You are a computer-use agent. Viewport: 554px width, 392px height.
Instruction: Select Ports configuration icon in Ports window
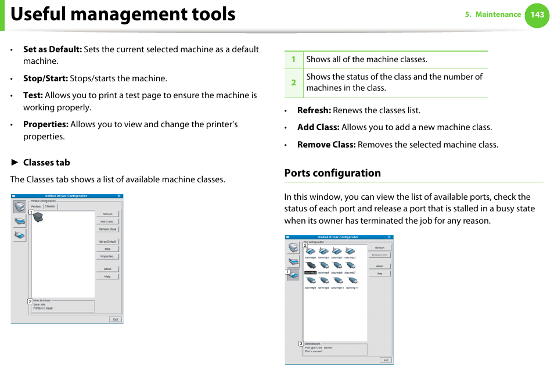[294, 275]
